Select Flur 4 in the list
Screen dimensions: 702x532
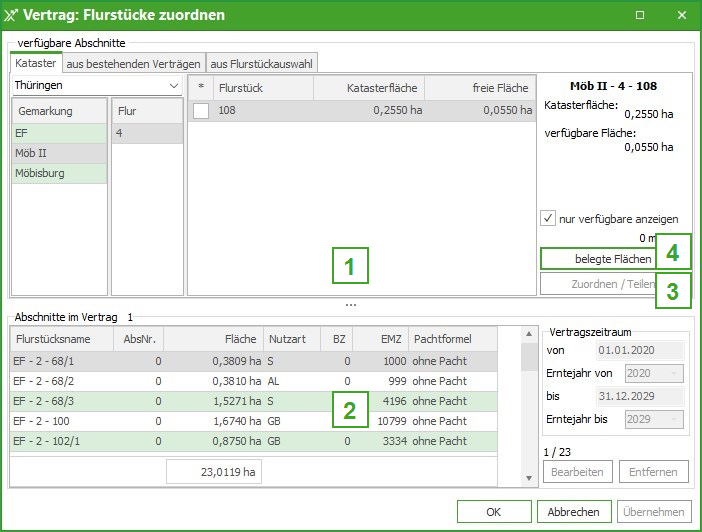(x=145, y=132)
